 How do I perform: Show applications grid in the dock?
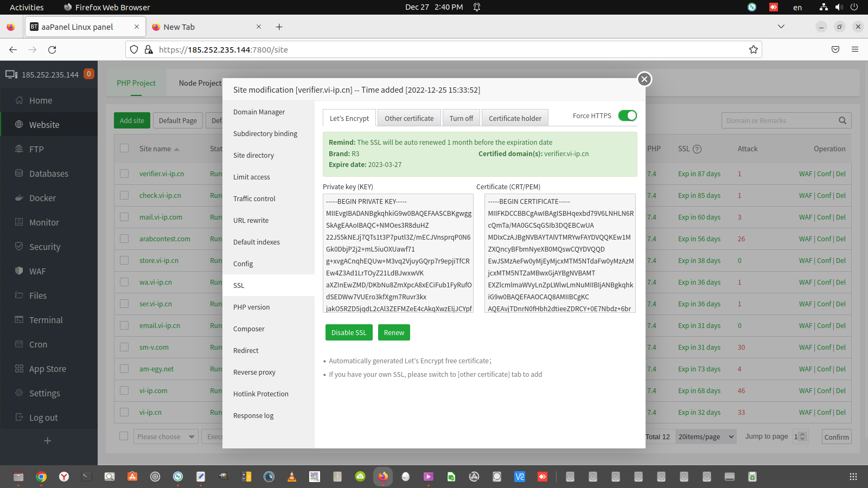(853, 477)
